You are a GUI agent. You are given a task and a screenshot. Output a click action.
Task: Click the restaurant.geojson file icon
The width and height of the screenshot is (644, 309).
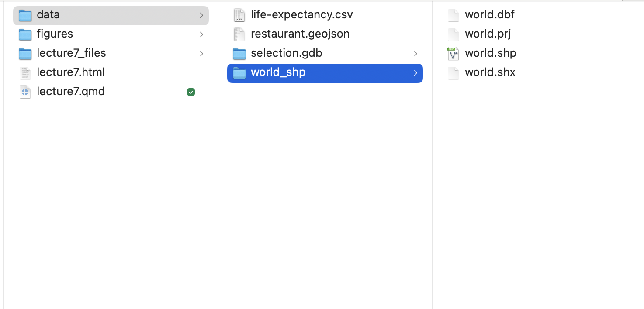(x=239, y=34)
